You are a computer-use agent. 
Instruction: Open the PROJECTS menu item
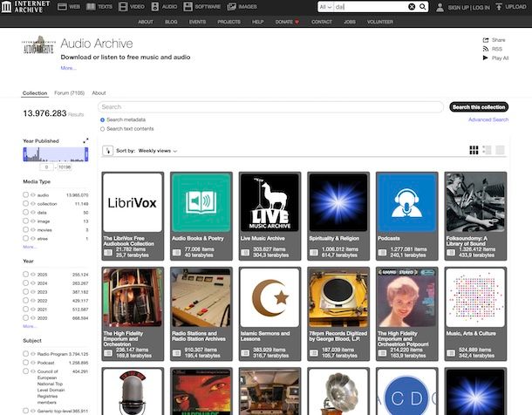(229, 22)
